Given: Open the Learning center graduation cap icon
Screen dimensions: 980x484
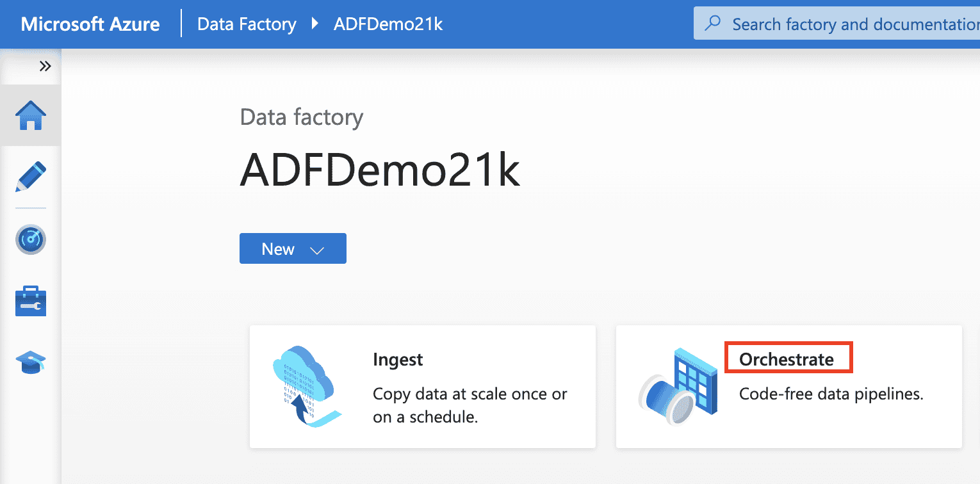Looking at the screenshot, I should (31, 362).
